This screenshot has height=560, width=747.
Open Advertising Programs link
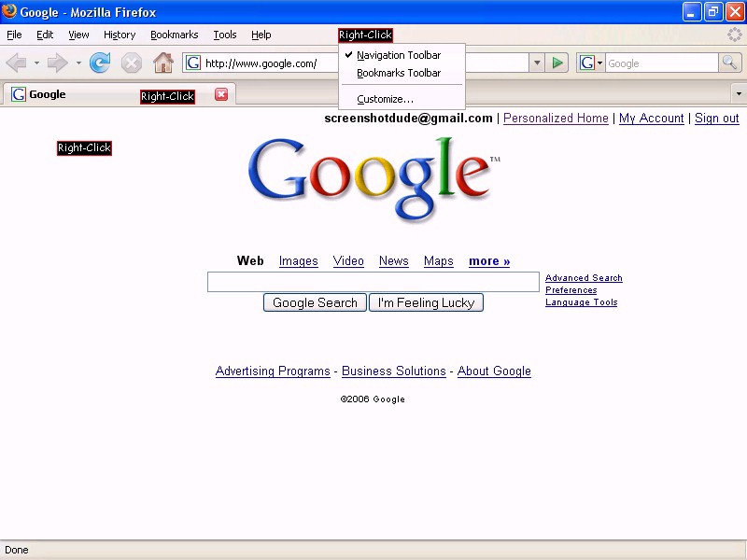coord(273,371)
